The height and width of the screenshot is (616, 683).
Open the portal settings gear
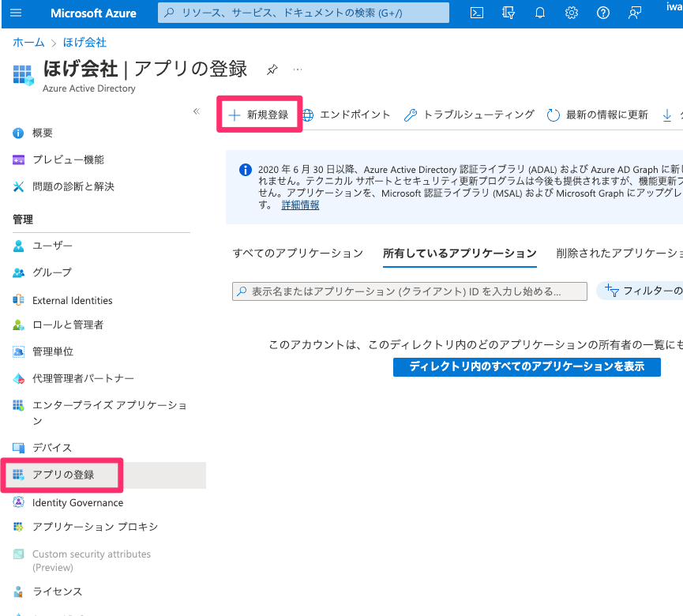[571, 13]
